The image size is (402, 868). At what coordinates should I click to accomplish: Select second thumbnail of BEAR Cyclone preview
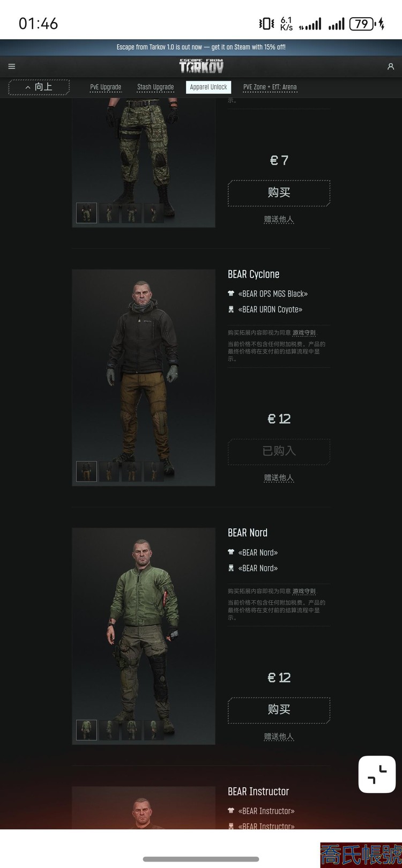109,471
